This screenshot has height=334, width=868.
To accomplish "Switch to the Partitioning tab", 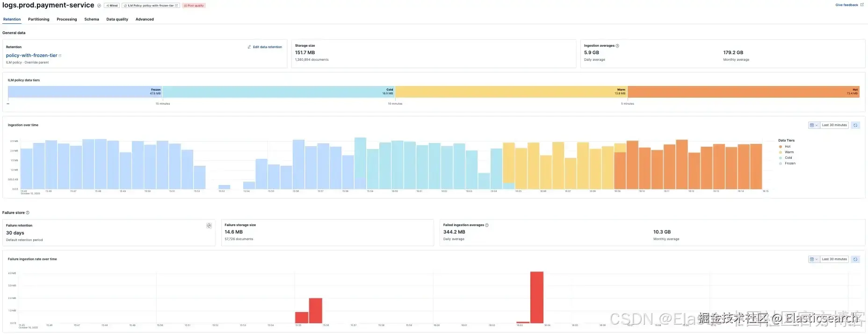I will (x=39, y=19).
